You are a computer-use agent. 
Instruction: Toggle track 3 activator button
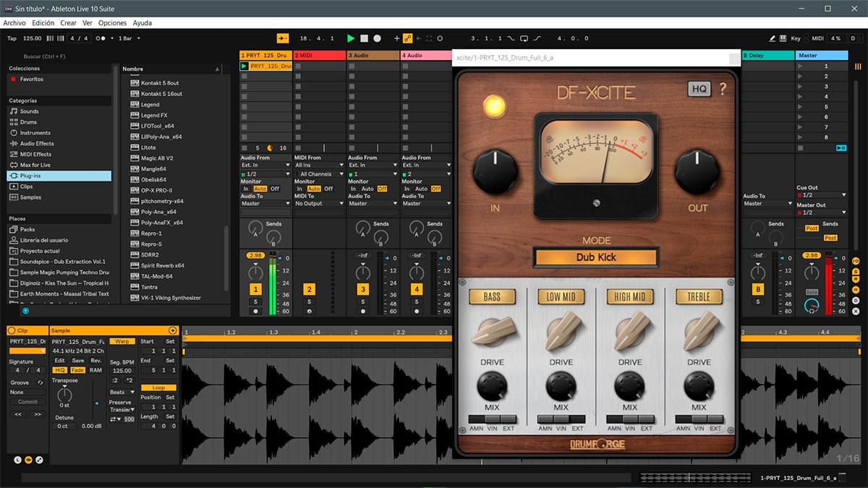363,289
